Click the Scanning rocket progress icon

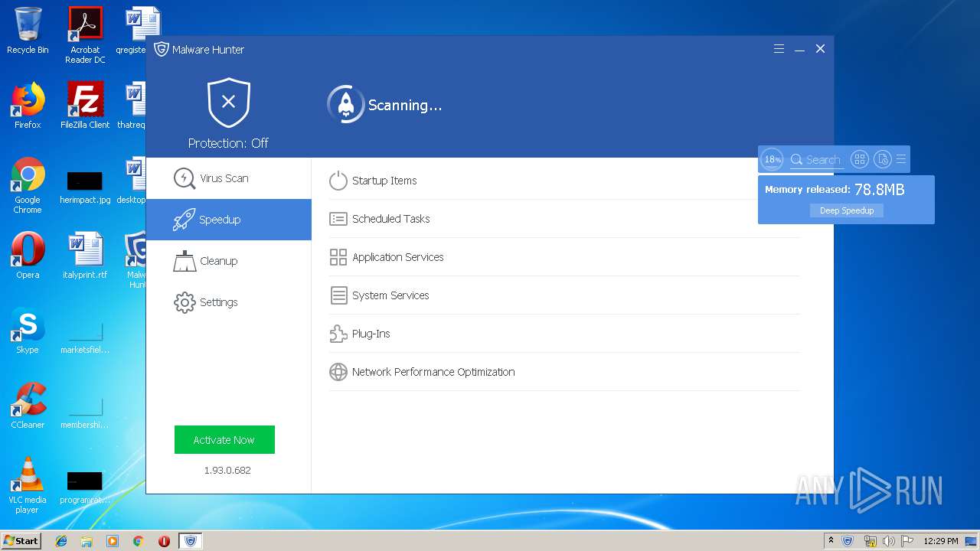click(345, 104)
